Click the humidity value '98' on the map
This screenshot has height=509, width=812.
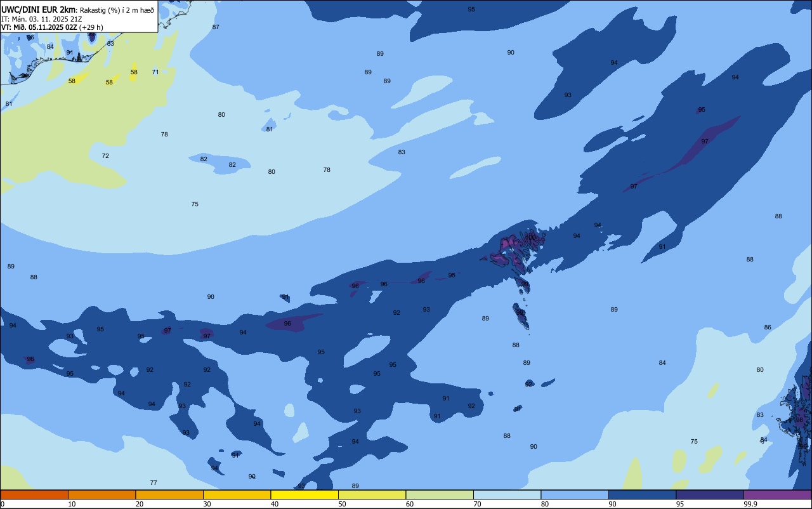click(799, 420)
